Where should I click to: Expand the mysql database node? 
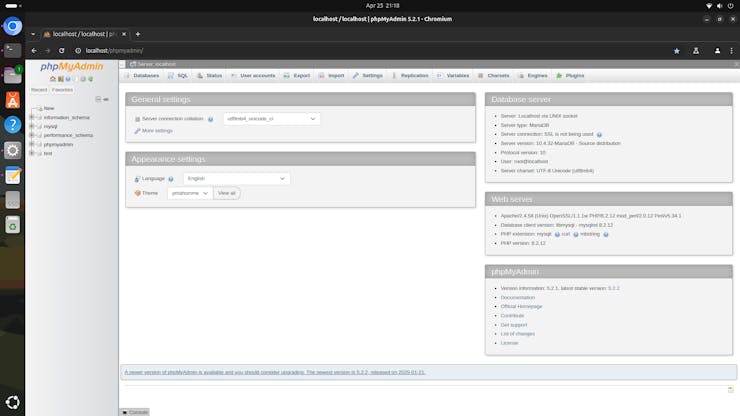[x=32, y=126]
